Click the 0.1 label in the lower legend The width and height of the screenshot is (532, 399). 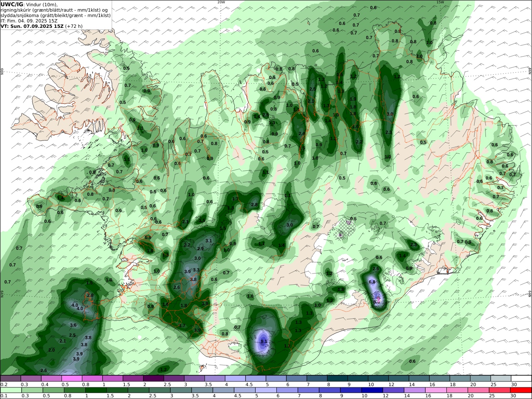point(4,396)
